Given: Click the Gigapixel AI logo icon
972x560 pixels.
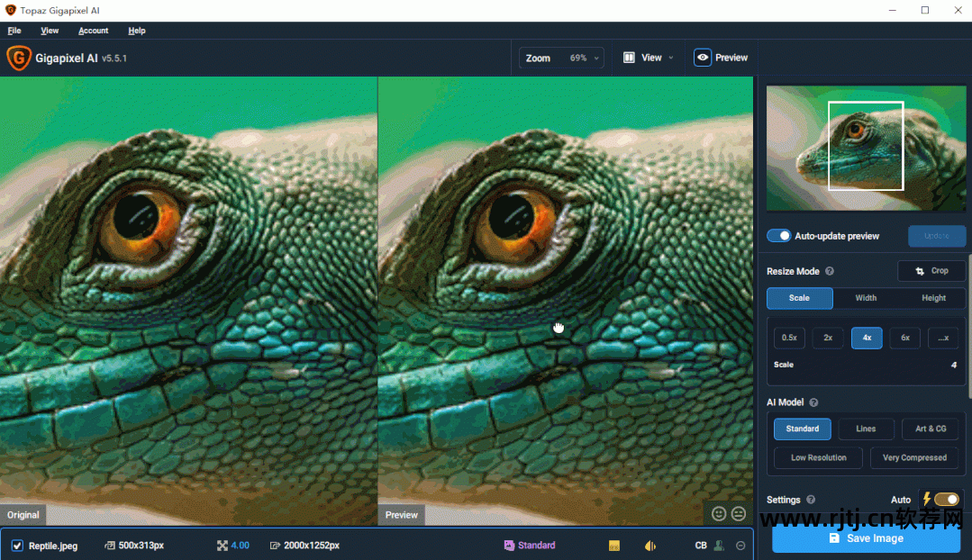Looking at the screenshot, I should tap(19, 58).
